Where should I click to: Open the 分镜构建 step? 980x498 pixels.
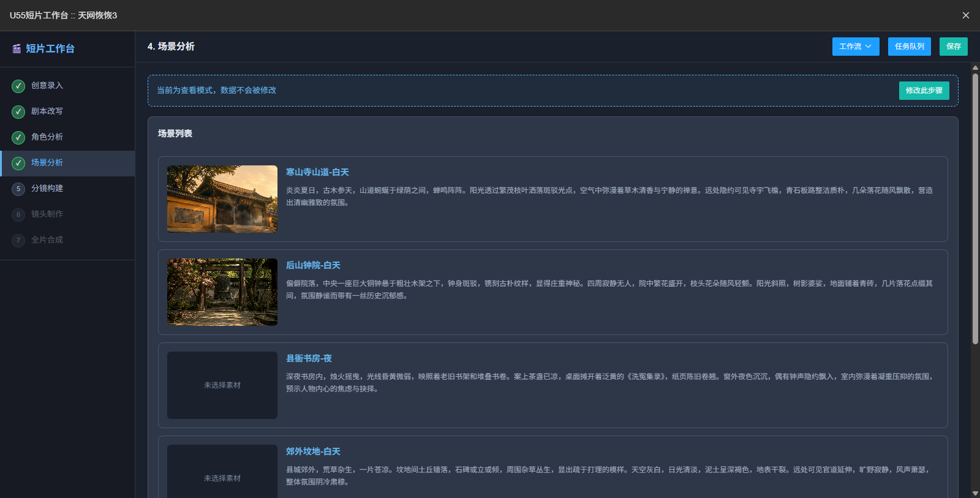coord(67,189)
